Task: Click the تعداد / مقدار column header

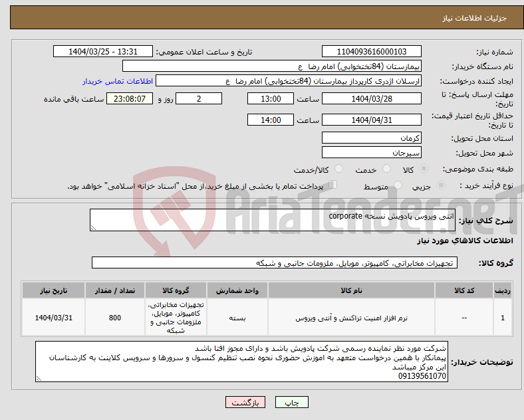Action: [114, 290]
